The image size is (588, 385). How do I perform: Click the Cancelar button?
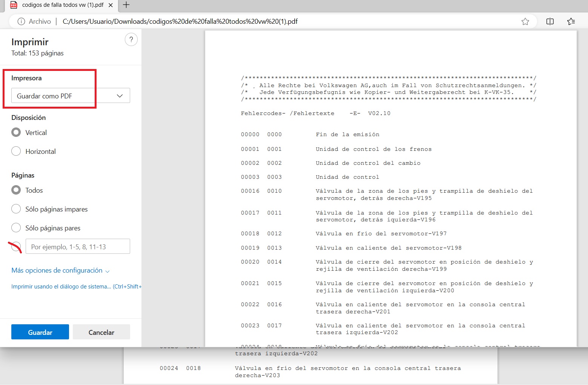point(101,332)
